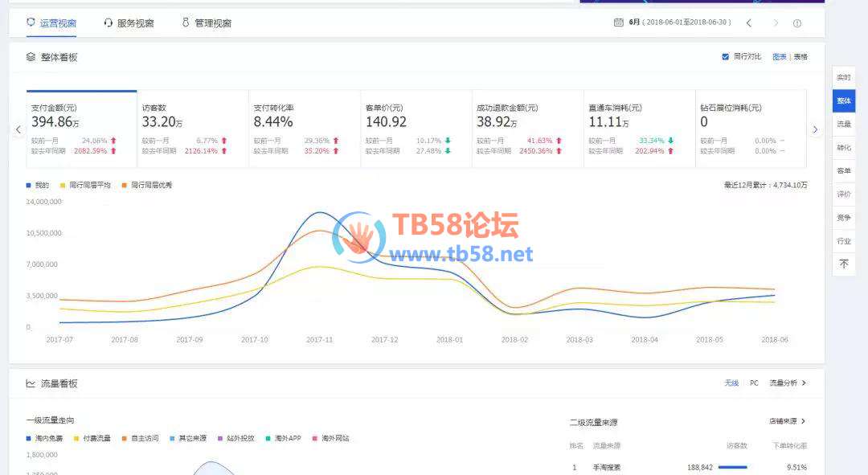The width and height of the screenshot is (868, 475).
Task: Jump to 竞争 in the side navigation
Action: (844, 218)
